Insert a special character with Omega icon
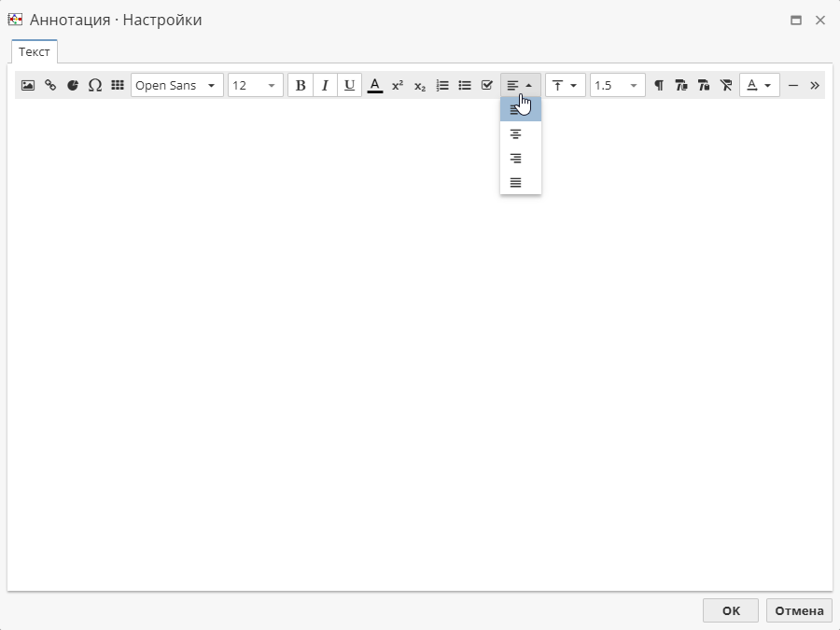The width and height of the screenshot is (840, 630). pos(95,85)
